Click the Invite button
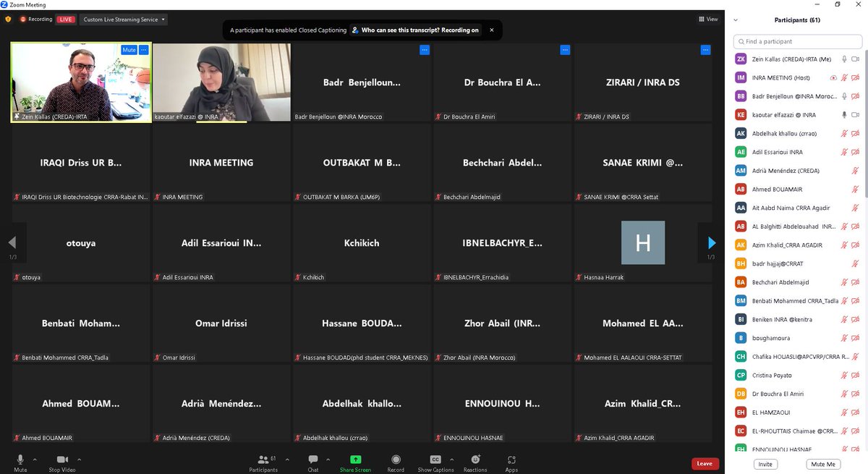 tap(765, 464)
